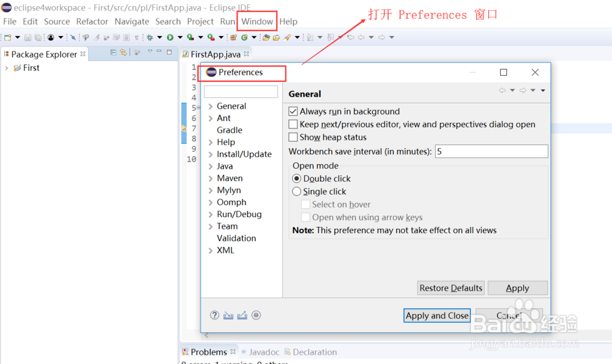Viewport: 612px width, 364px height.
Task: Select the Validation preferences entry
Action: coord(236,239)
